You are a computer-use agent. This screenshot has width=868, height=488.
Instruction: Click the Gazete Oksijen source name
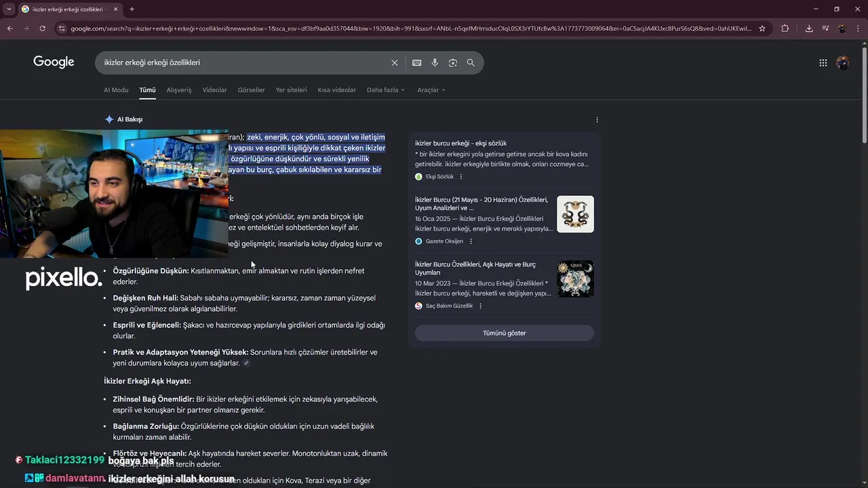[444, 241]
